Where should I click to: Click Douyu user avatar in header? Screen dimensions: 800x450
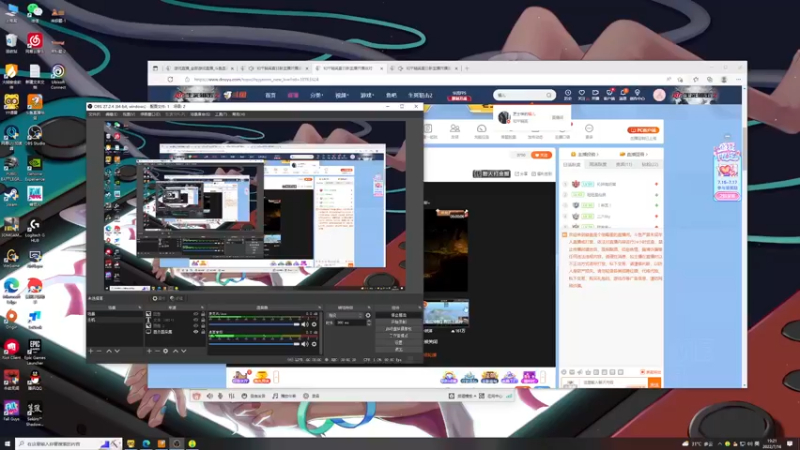coord(659,95)
